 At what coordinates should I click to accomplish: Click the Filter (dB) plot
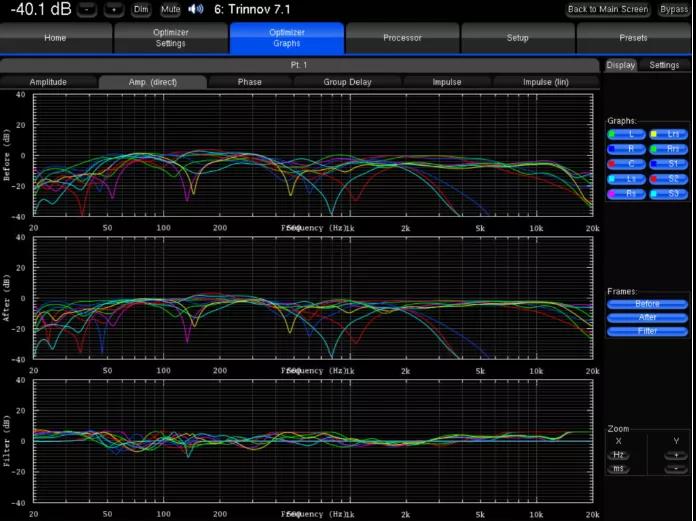[x=313, y=441]
